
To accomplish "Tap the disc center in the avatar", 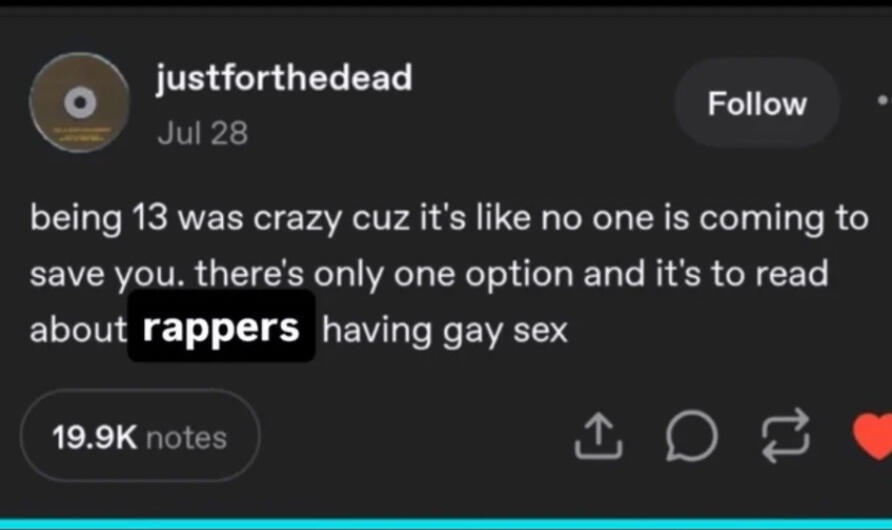I will [x=80, y=102].
